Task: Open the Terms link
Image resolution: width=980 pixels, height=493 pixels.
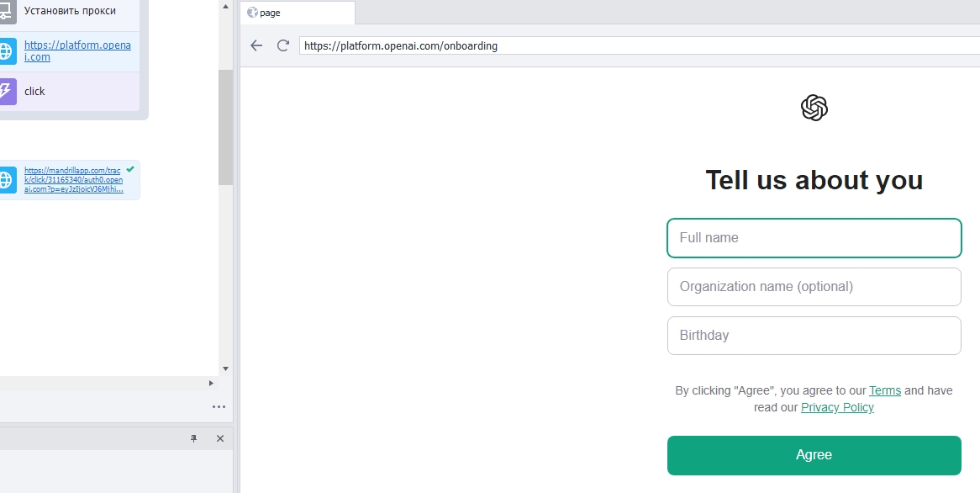Action: click(x=885, y=390)
